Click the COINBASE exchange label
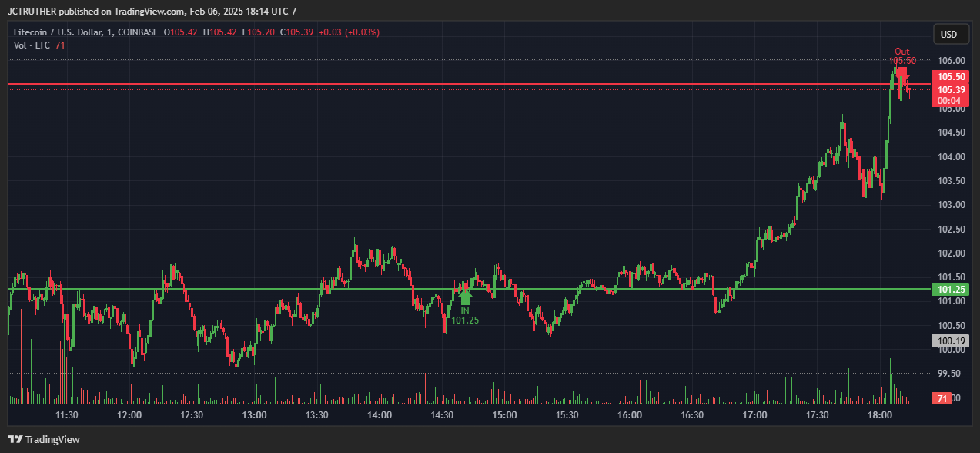The height and width of the screenshot is (453, 980). click(139, 32)
